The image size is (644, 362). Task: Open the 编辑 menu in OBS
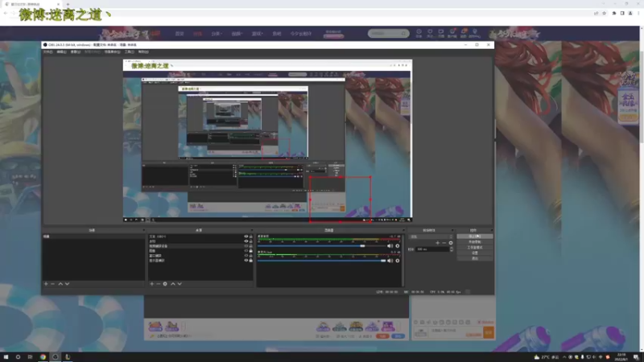coord(61,52)
